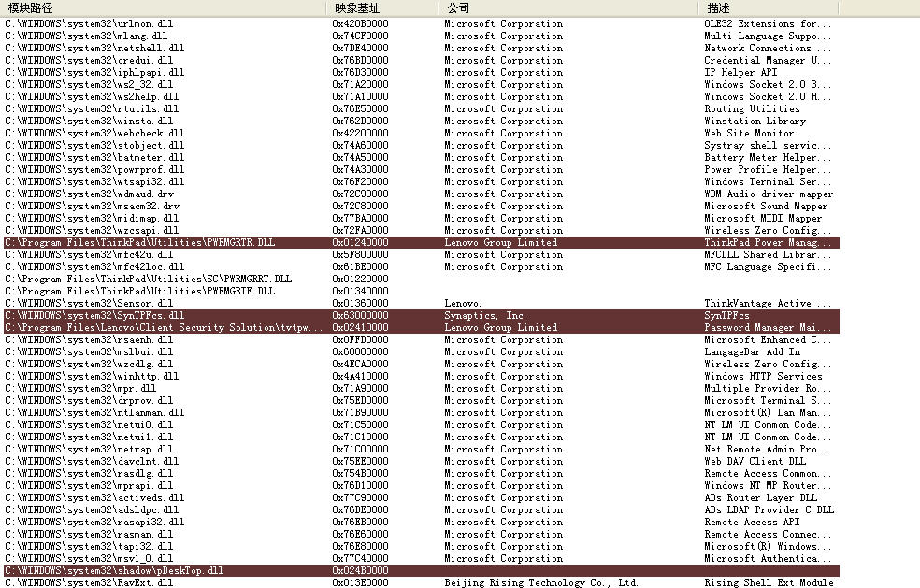920x588 pixels.
Task: Select the mlang.dll module row
Action: pyautogui.click(x=422, y=36)
